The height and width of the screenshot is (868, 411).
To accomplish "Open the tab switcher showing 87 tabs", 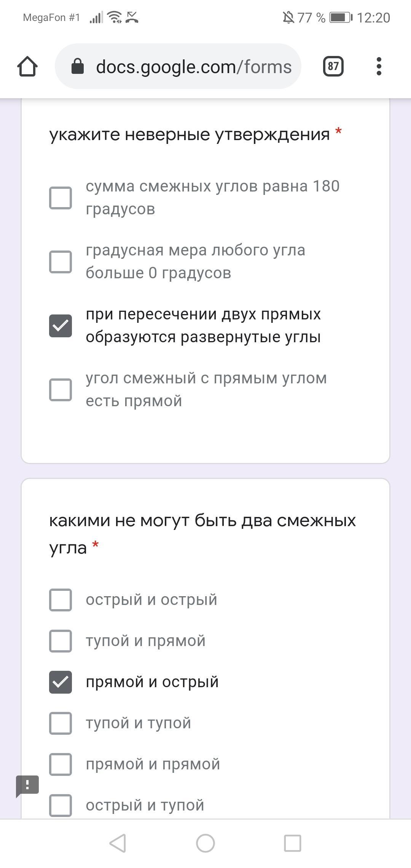I will (x=333, y=67).
